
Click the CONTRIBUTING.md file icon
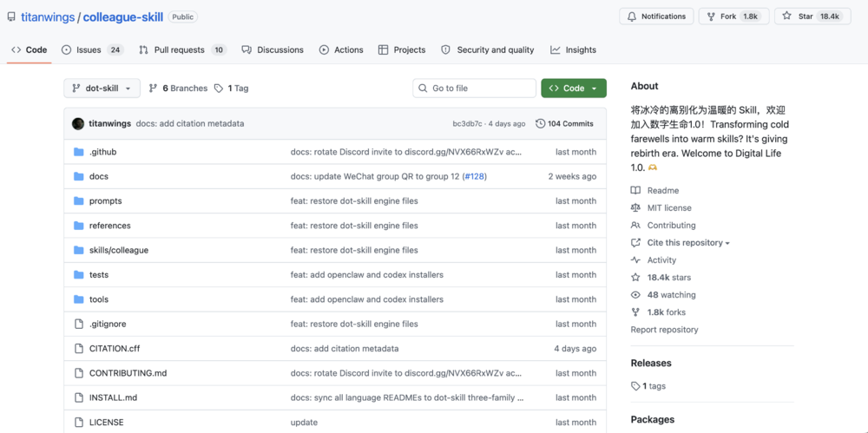[x=79, y=372]
